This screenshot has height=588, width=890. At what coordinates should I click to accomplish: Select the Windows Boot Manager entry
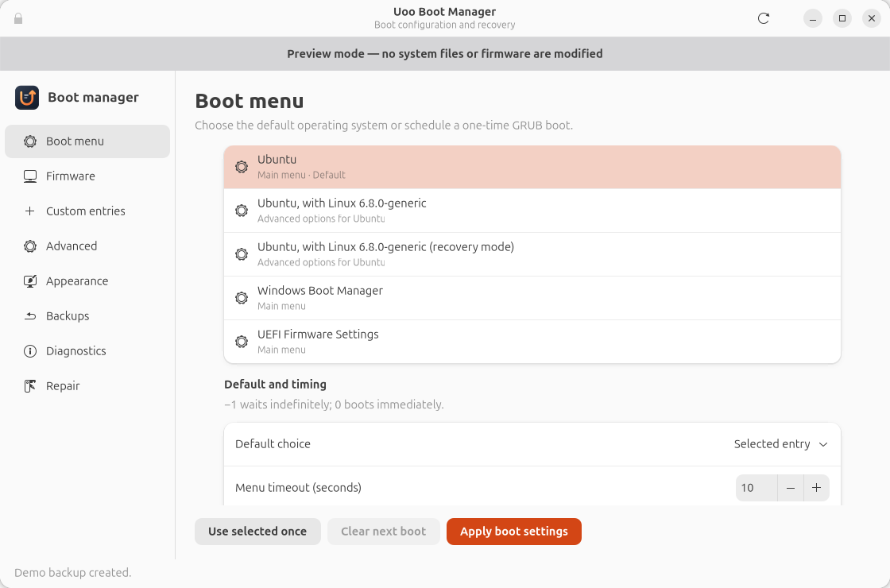pos(532,298)
